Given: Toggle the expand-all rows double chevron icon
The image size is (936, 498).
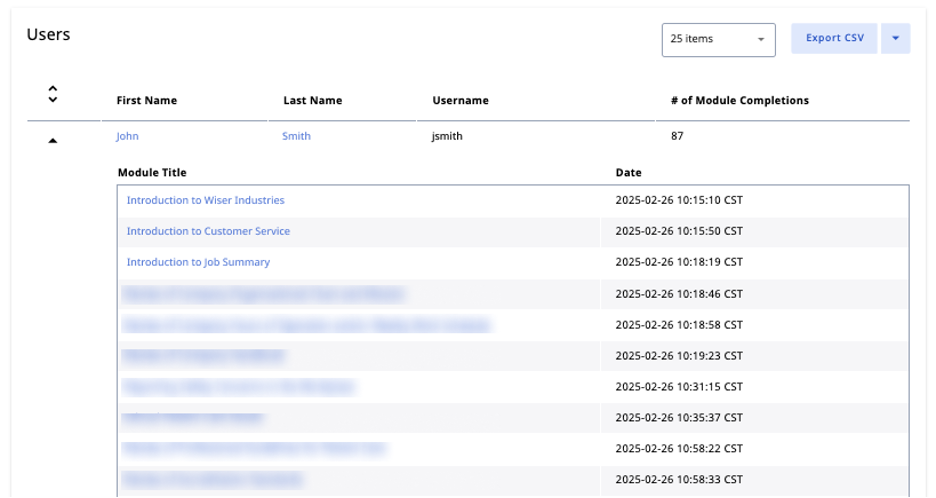Looking at the screenshot, I should pyautogui.click(x=53, y=94).
